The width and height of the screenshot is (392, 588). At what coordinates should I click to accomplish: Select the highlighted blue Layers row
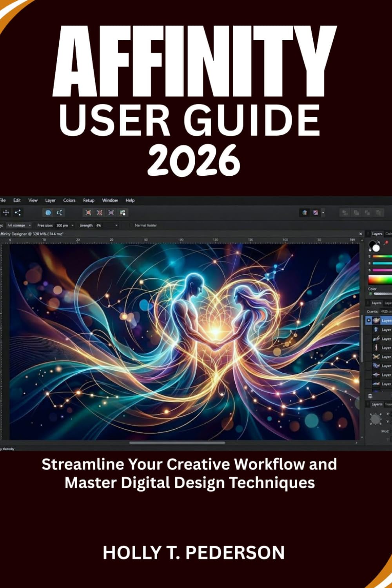[379, 320]
